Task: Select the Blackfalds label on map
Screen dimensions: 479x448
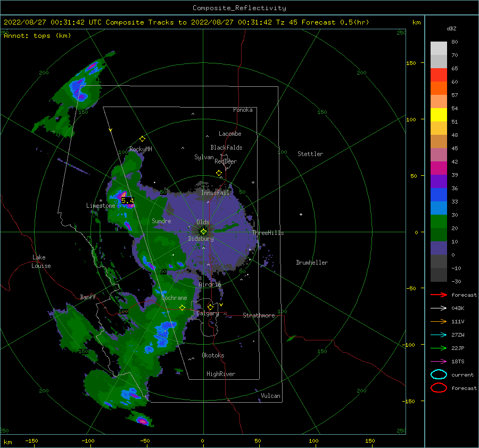Action: tap(226, 148)
